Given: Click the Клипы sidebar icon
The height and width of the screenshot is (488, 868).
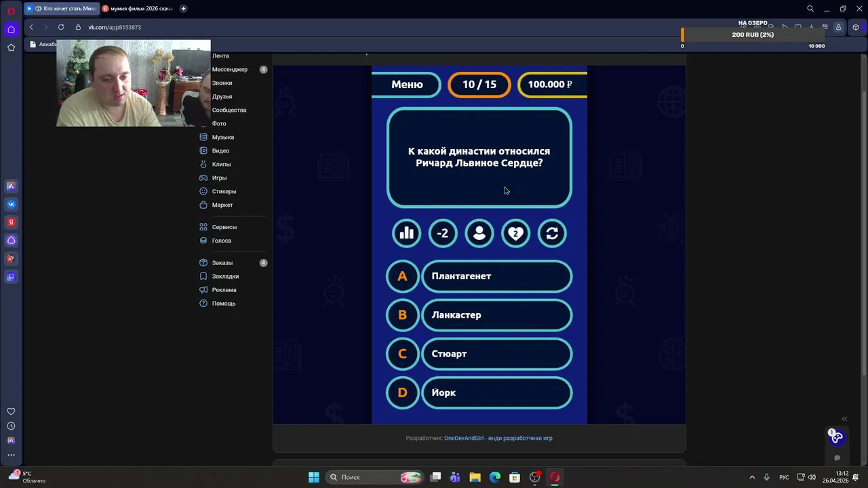Looking at the screenshot, I should pyautogui.click(x=203, y=164).
